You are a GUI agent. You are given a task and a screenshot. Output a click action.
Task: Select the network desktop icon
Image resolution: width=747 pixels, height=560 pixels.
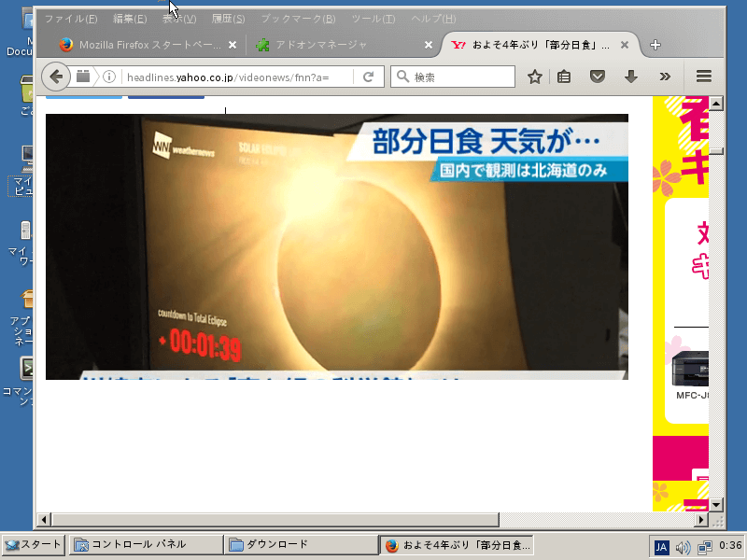[x=26, y=230]
